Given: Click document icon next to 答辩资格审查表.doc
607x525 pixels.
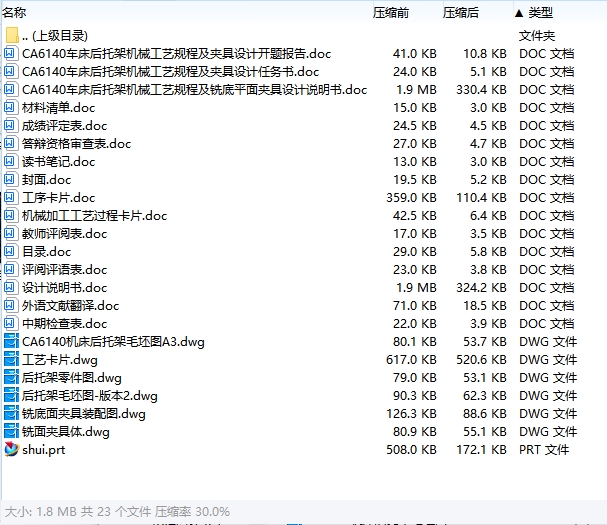Looking at the screenshot, I should [x=11, y=143].
